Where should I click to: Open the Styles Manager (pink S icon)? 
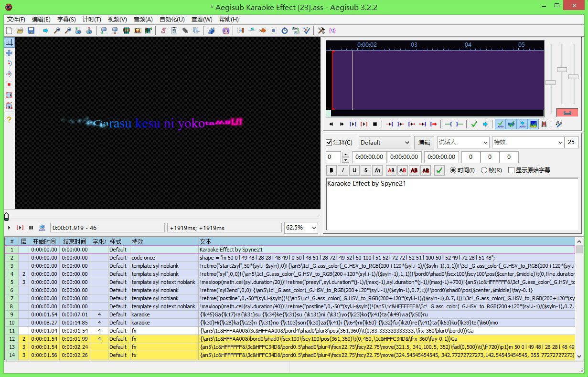click(163, 31)
